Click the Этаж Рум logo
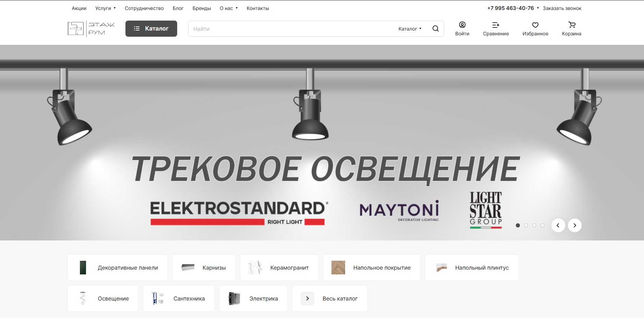The image size is (644, 318). [91, 29]
